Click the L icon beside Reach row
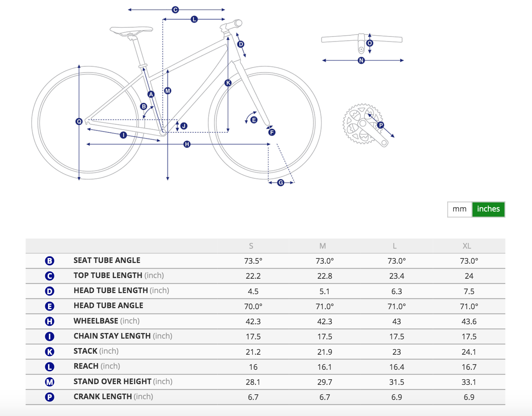 click(x=50, y=367)
